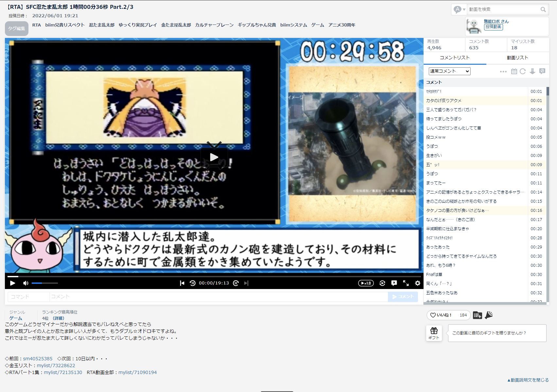Jump to video start with skip-back icon
The height and width of the screenshot is (392, 557).
tap(182, 283)
